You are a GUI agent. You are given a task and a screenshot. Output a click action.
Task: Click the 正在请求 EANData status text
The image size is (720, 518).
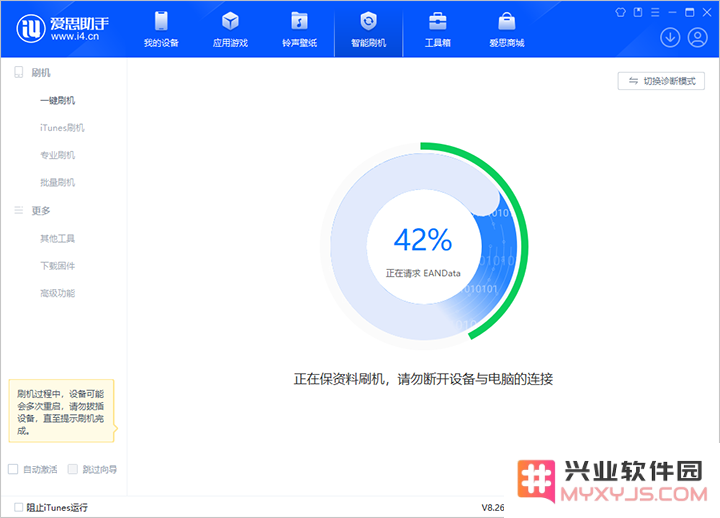pyautogui.click(x=423, y=273)
